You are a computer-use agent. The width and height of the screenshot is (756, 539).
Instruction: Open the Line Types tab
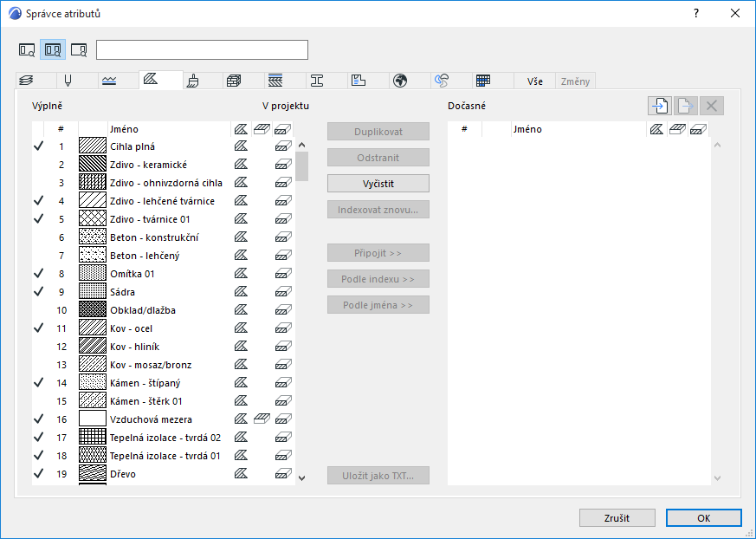pyautogui.click(x=108, y=81)
